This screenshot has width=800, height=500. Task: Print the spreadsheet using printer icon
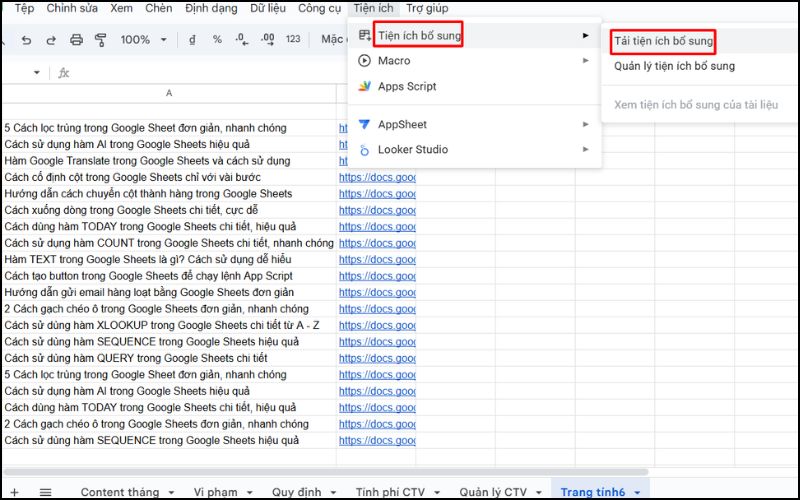[x=76, y=40]
